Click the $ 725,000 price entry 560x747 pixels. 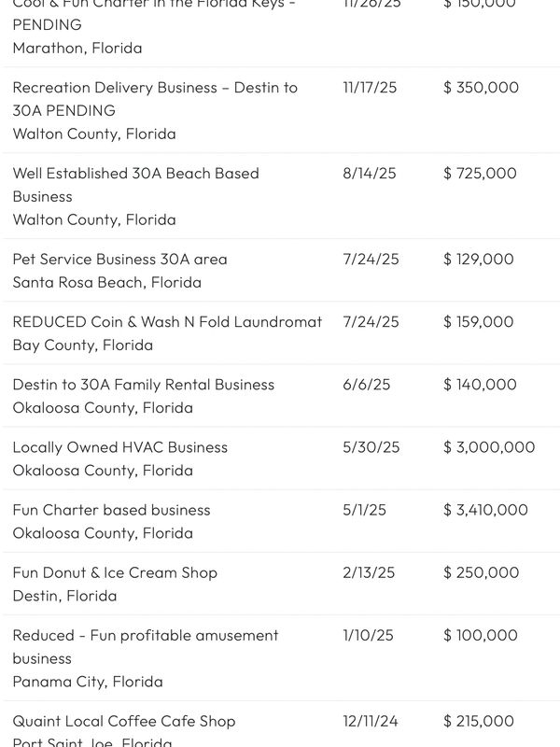pos(480,173)
